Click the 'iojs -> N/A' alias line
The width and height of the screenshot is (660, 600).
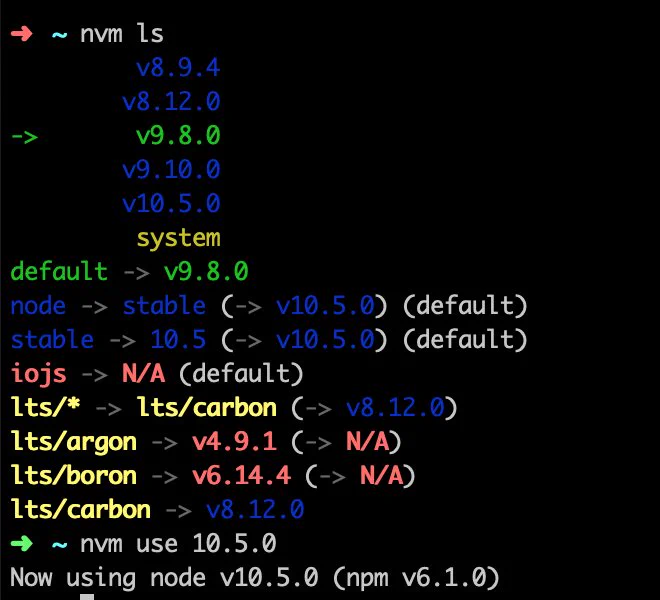point(157,374)
